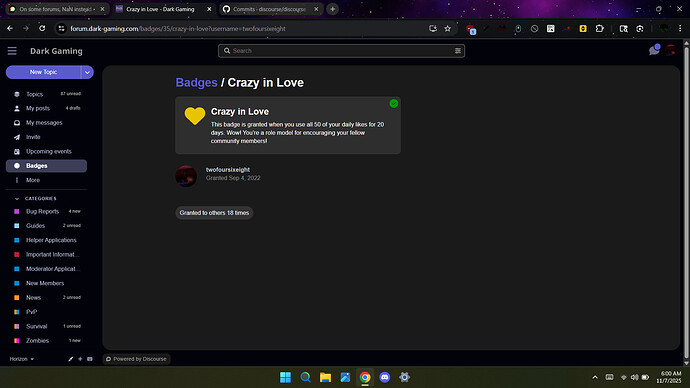The image size is (690, 388).
Task: Expand the New Topic dropdown arrow
Action: (87, 72)
